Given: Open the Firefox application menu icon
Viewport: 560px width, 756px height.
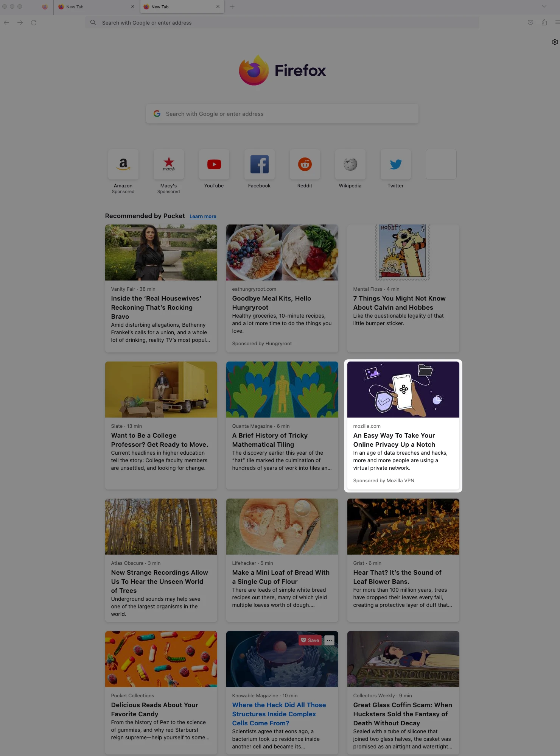Looking at the screenshot, I should click(557, 23).
